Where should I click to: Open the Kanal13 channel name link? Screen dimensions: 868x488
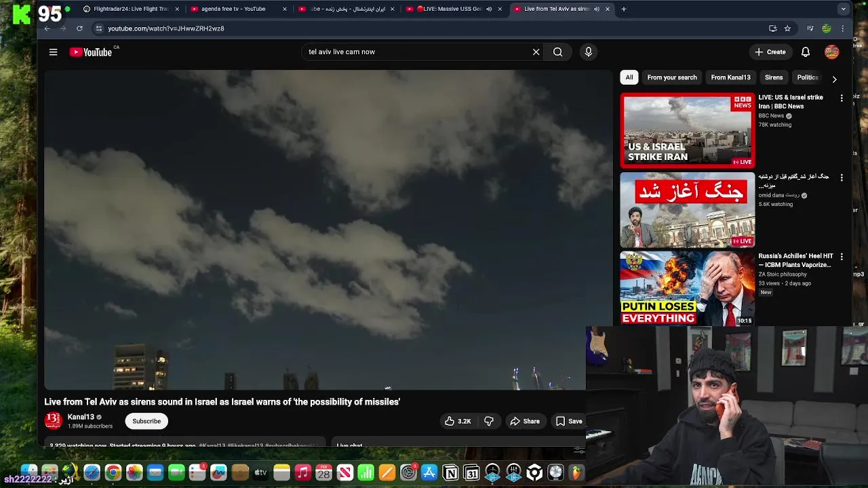[x=81, y=417]
